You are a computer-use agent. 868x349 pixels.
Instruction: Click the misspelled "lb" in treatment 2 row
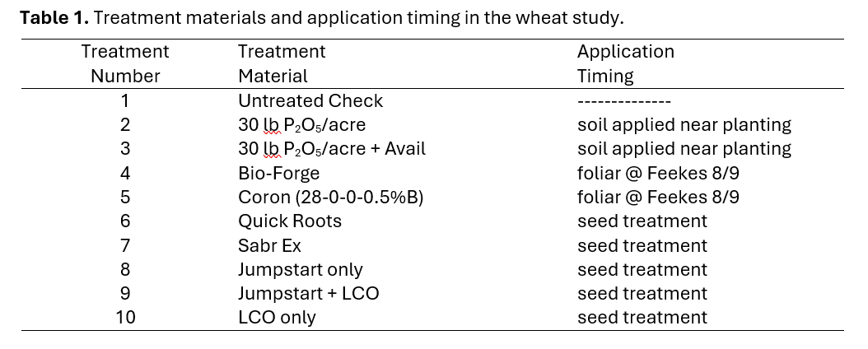click(x=273, y=125)
